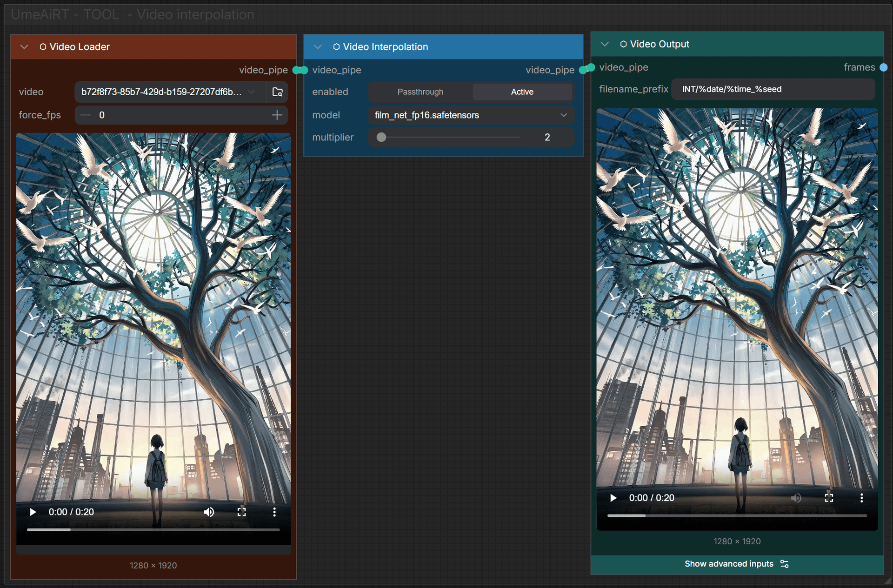Open more options on Video Loader preview
Viewport: 893px width, 588px height.
[x=274, y=512]
